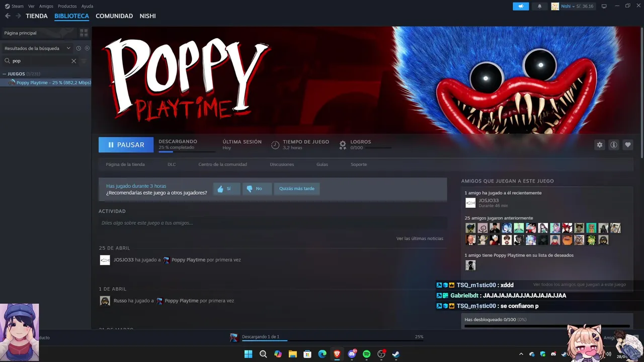Open the collections grid view icon
644x362 pixels.
click(84, 33)
